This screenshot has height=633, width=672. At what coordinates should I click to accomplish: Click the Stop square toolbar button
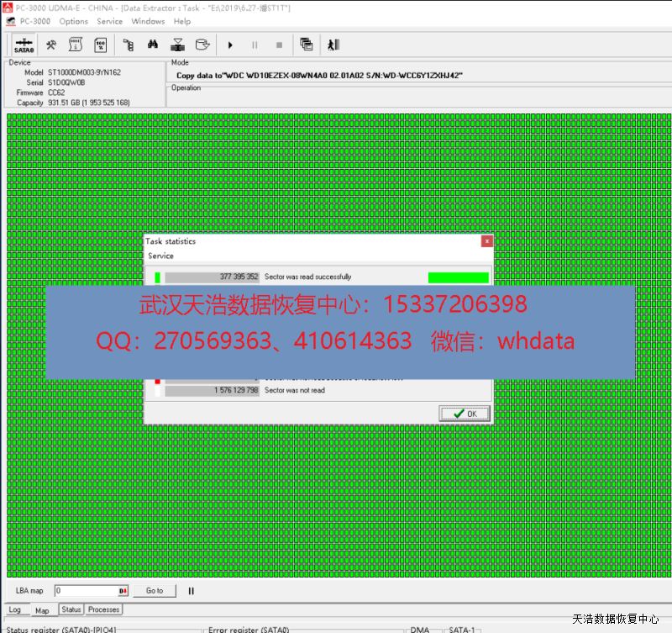tap(279, 45)
